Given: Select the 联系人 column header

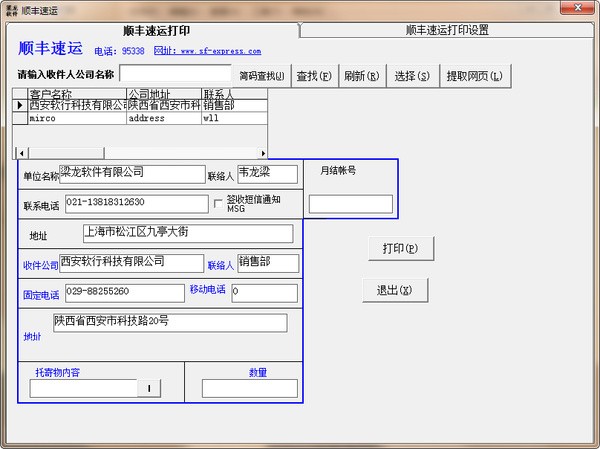Looking at the screenshot, I should tap(234, 94).
